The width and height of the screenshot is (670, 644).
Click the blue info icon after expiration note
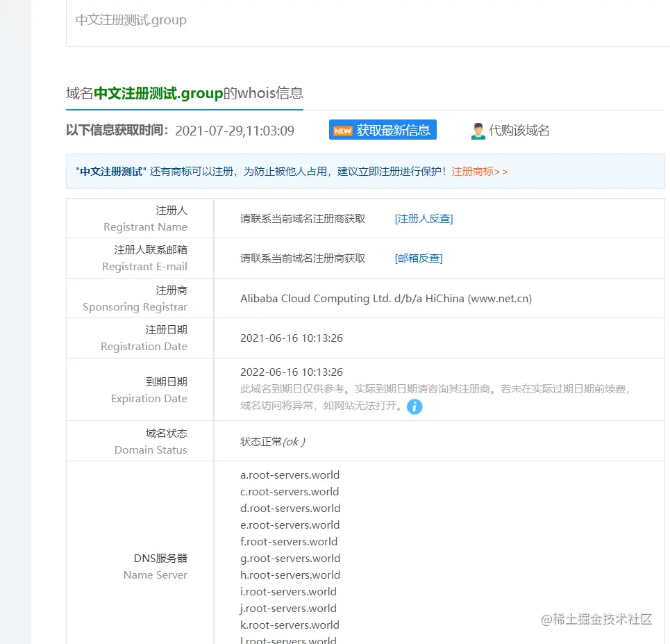click(414, 406)
